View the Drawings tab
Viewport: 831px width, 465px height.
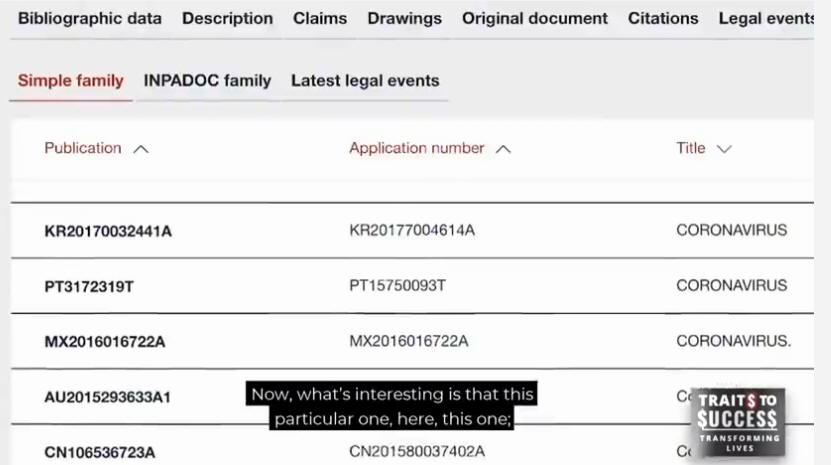point(404,18)
